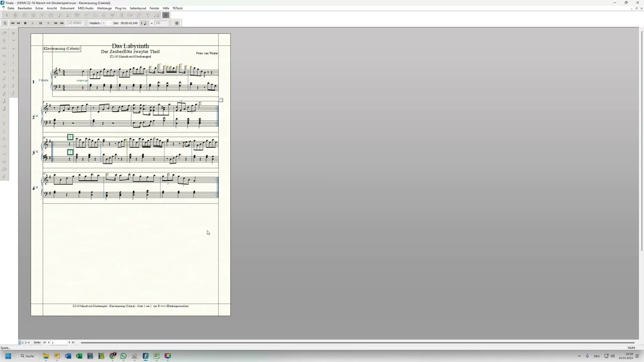Switch to layer 3
The image size is (644, 362).
[x=26, y=342]
